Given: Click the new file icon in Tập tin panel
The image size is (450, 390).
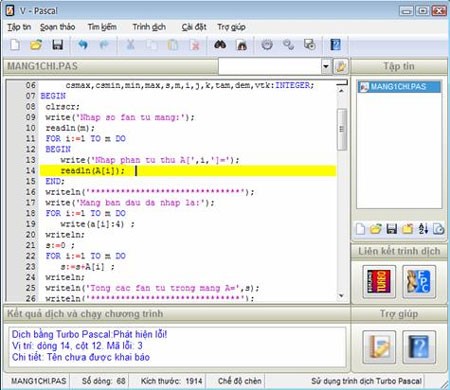Looking at the screenshot, I should 360,229.
